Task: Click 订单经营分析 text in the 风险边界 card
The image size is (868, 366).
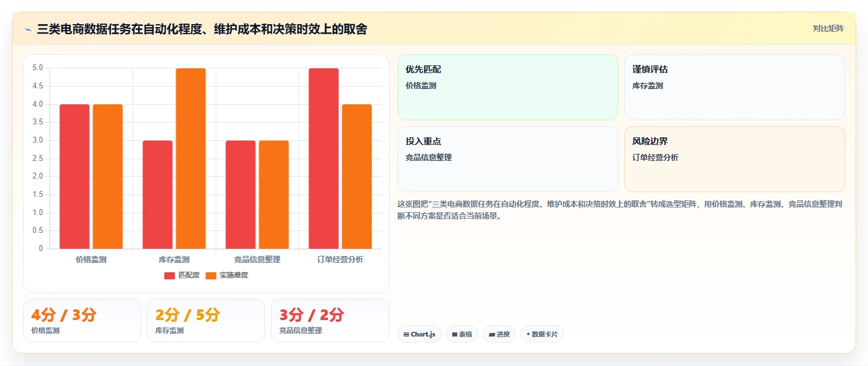Action: 656,157
